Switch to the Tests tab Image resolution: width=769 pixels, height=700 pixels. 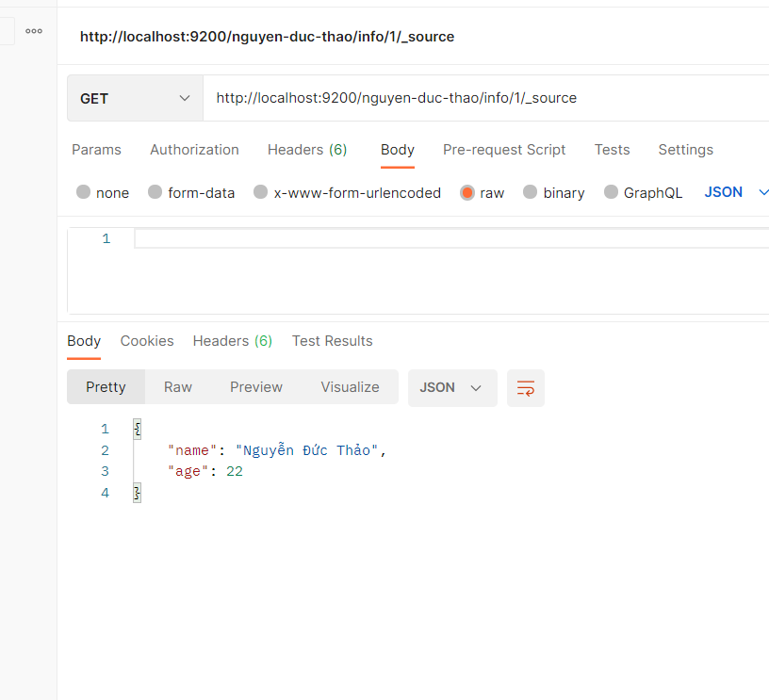pyautogui.click(x=612, y=150)
